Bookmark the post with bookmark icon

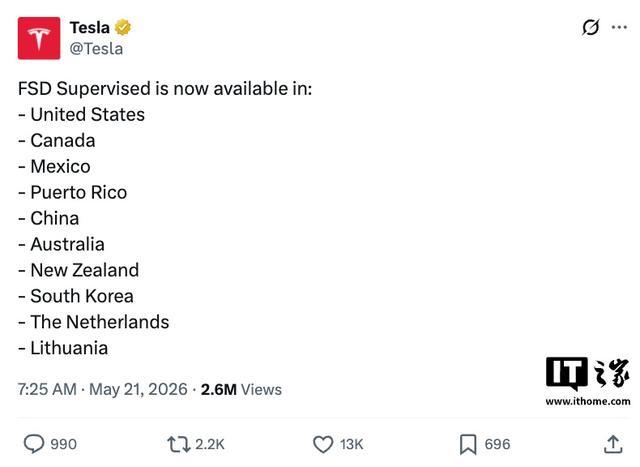[468, 444]
